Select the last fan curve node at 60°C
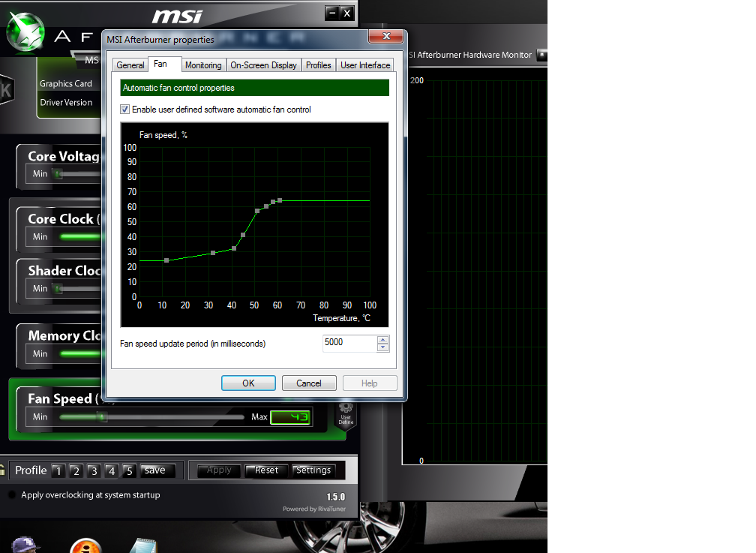This screenshot has height=553, width=756. coord(280,200)
